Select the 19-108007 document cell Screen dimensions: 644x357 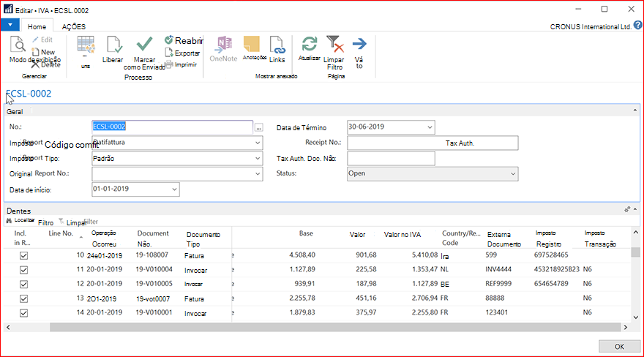tap(152, 255)
